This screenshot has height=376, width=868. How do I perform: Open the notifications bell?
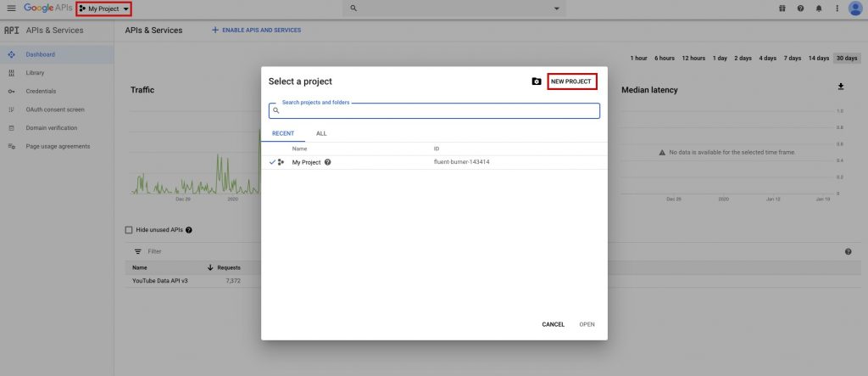point(819,8)
